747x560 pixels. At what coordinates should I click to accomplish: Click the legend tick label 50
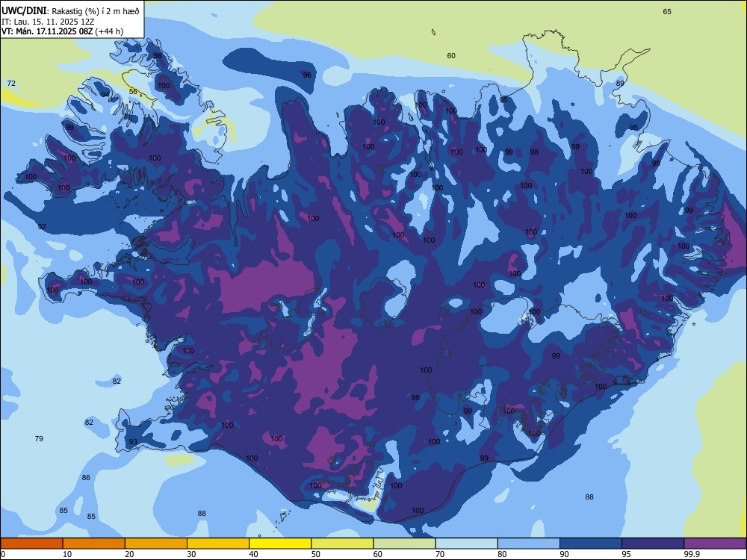click(x=315, y=554)
